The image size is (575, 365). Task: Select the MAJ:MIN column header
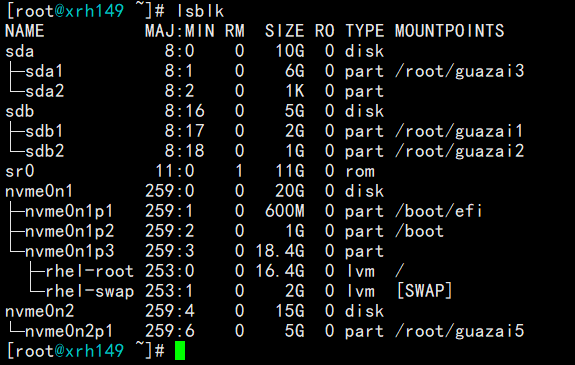(180, 31)
